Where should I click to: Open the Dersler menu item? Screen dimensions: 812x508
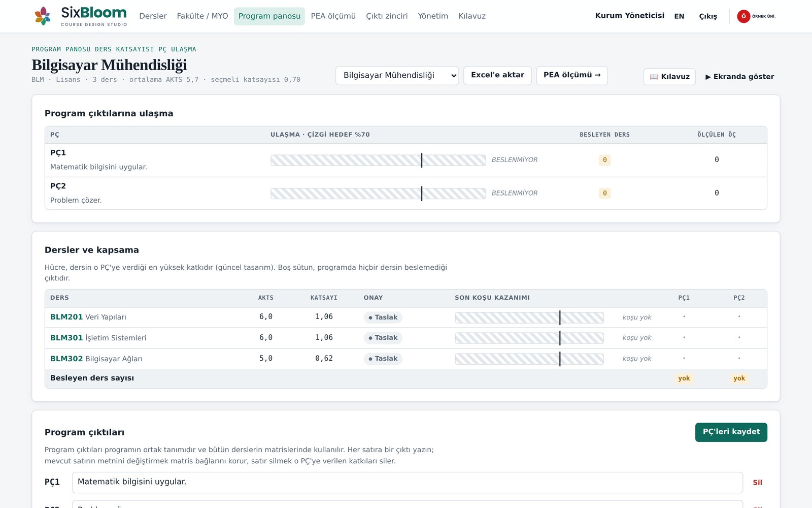pyautogui.click(x=153, y=16)
